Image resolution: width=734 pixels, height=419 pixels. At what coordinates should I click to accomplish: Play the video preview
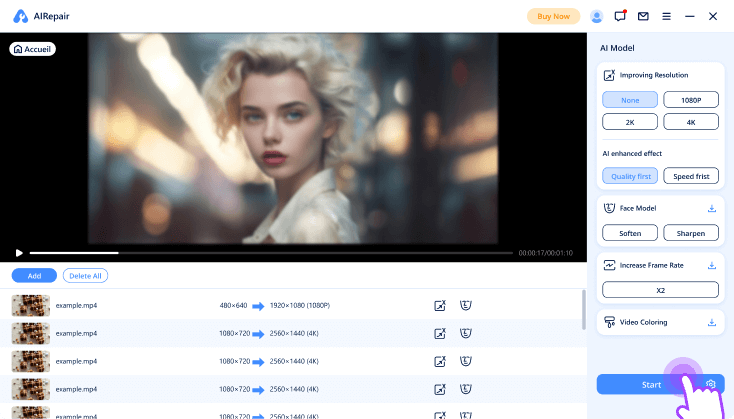pos(18,253)
